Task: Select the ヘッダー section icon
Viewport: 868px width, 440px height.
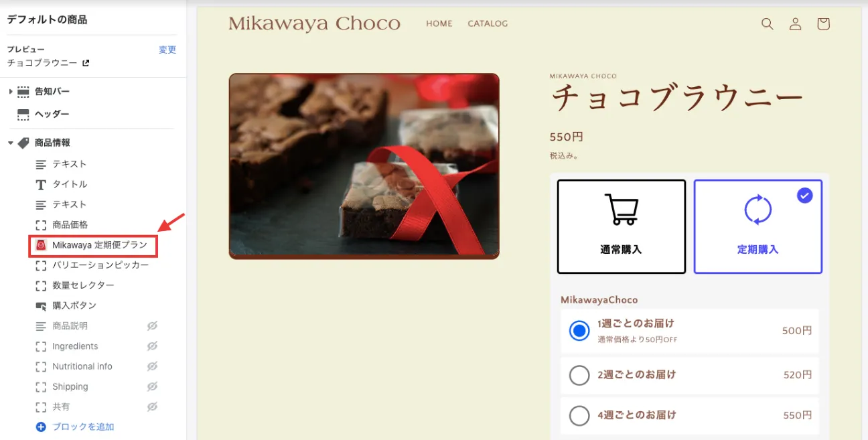Action: point(23,114)
